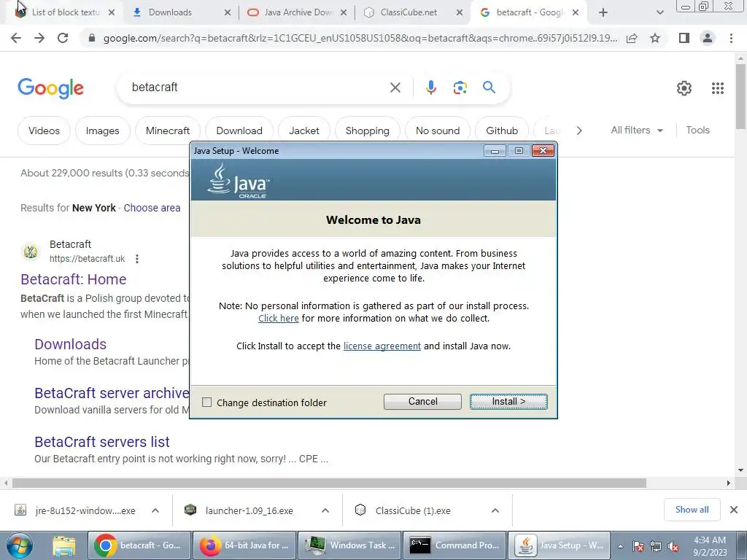Open File Explorer from the taskbar

[x=64, y=545]
